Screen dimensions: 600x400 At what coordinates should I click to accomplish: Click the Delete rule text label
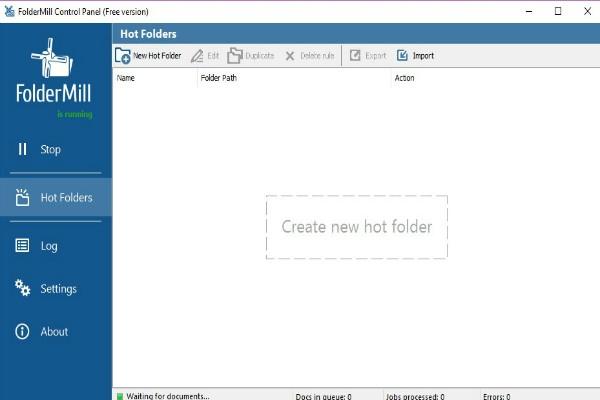point(317,56)
